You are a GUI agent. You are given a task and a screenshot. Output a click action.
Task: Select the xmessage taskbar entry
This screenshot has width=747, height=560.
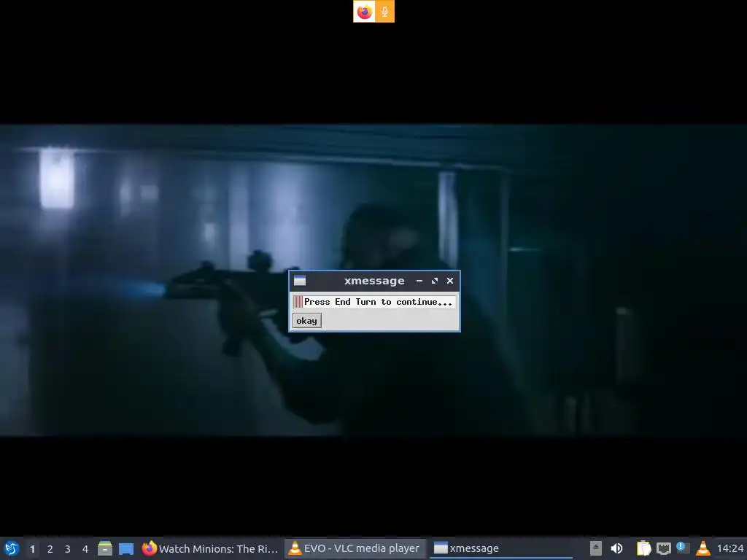[501, 548]
